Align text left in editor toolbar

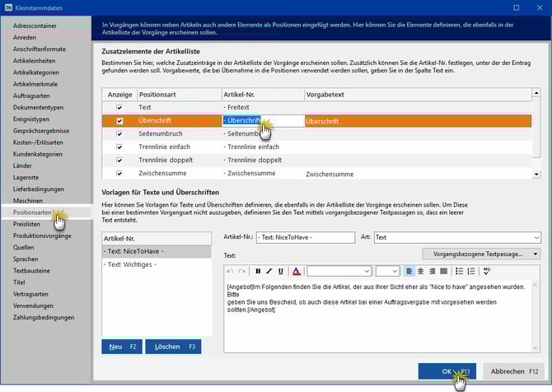(409, 271)
